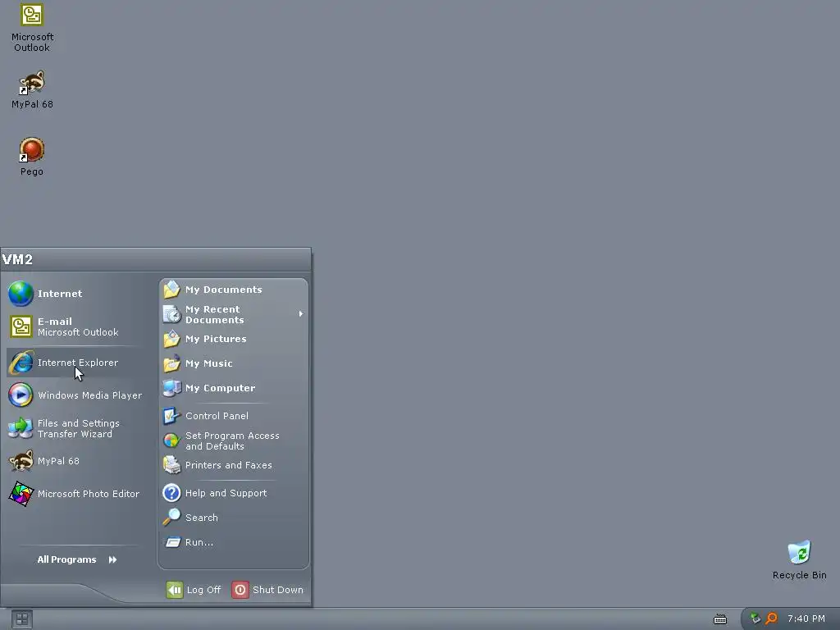The image size is (840, 630).
Task: Open My Pictures folder
Action: 234,339
